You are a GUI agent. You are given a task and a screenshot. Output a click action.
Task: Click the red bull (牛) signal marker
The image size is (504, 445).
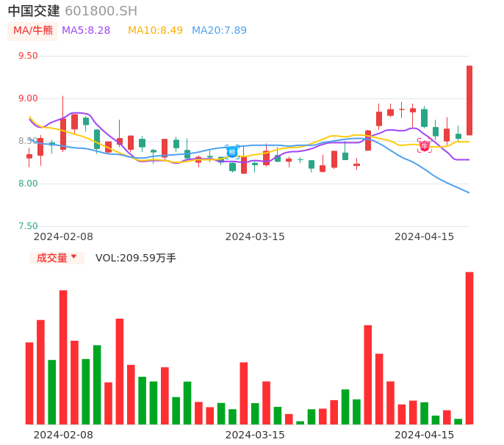point(425,145)
